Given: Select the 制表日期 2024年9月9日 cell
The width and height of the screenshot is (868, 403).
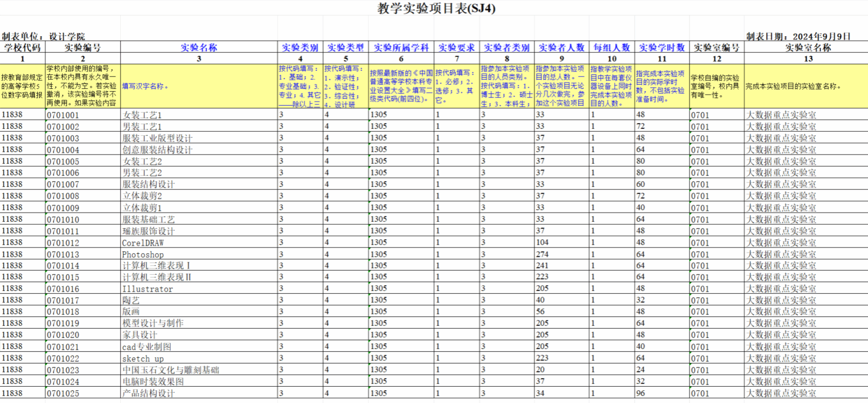Looking at the screenshot, I should pos(798,36).
